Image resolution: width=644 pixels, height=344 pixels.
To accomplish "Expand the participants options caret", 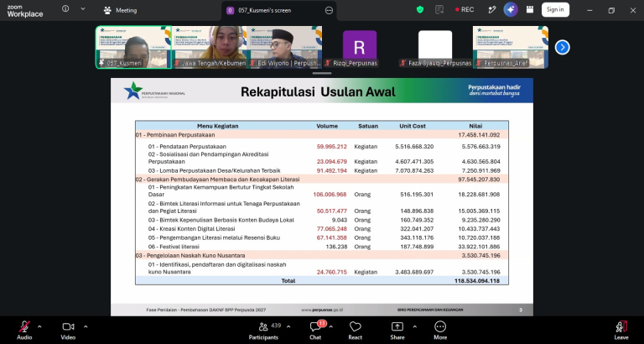I will [288, 326].
